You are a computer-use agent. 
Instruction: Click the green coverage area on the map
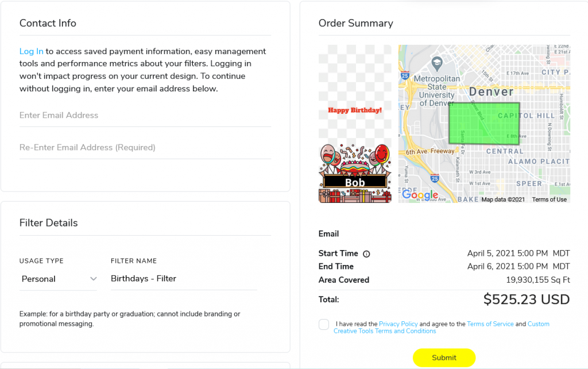(483, 122)
